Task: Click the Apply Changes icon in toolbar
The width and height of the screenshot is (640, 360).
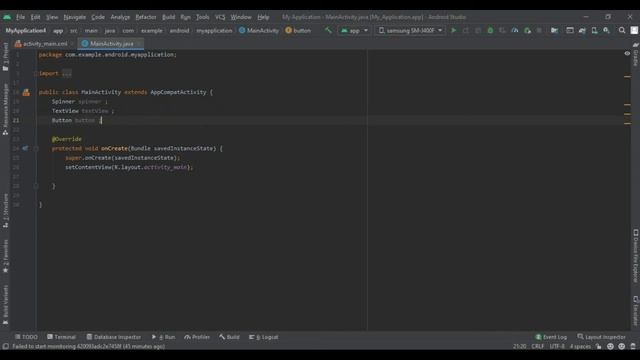Action: pyautogui.click(x=465, y=30)
